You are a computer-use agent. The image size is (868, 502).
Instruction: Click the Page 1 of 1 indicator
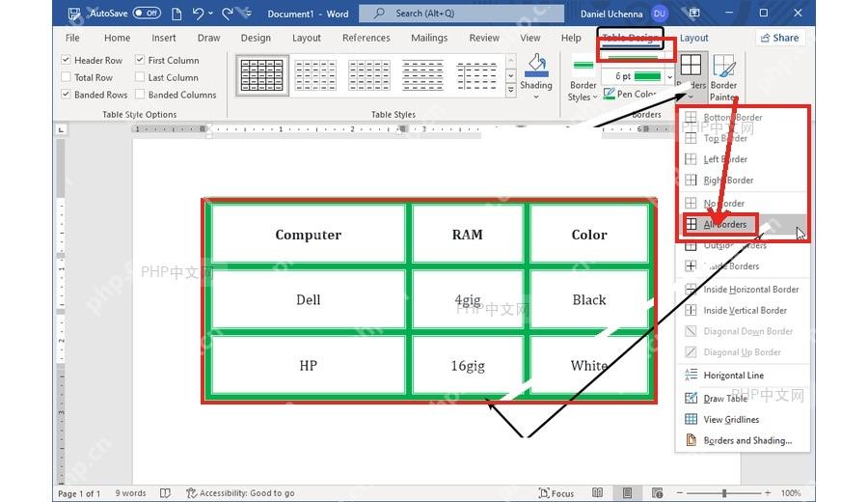click(79, 493)
